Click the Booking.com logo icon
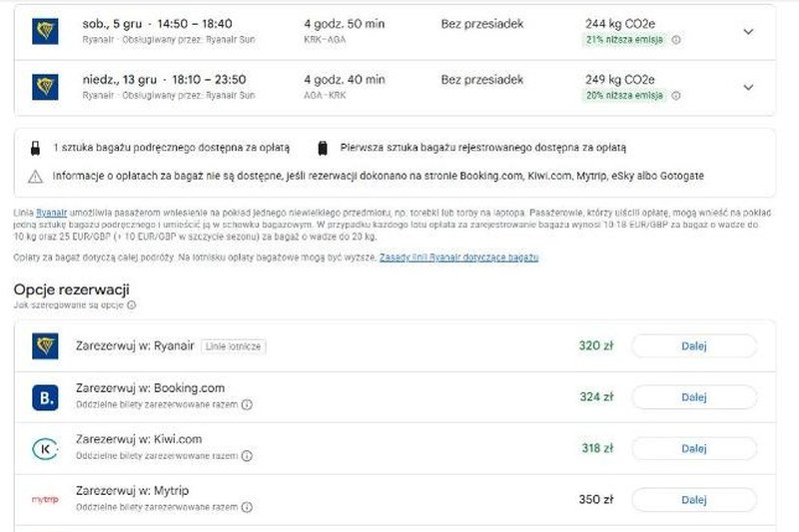The image size is (799, 532). click(x=45, y=397)
